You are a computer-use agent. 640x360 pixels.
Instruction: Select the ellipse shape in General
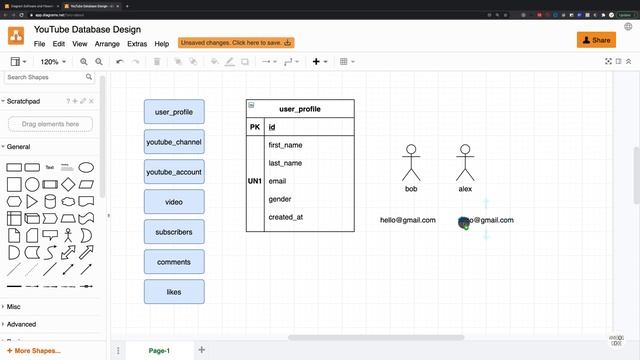[x=86, y=167]
